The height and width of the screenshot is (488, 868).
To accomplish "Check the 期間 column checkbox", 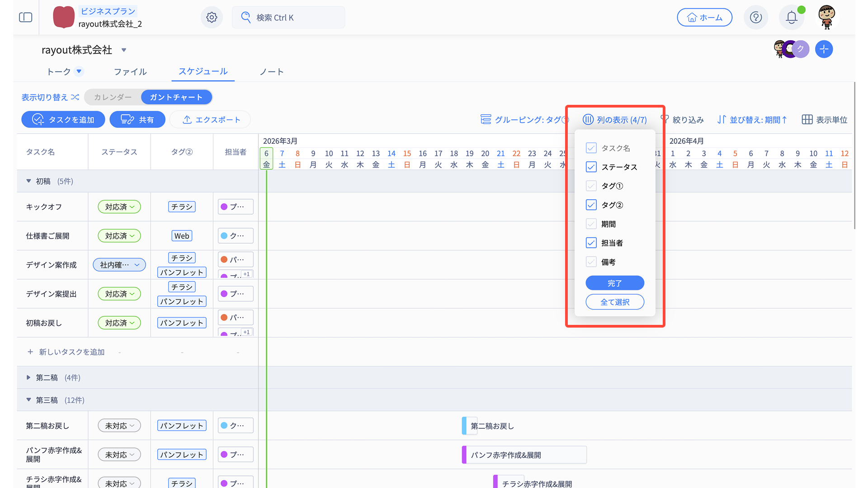I will pos(591,224).
